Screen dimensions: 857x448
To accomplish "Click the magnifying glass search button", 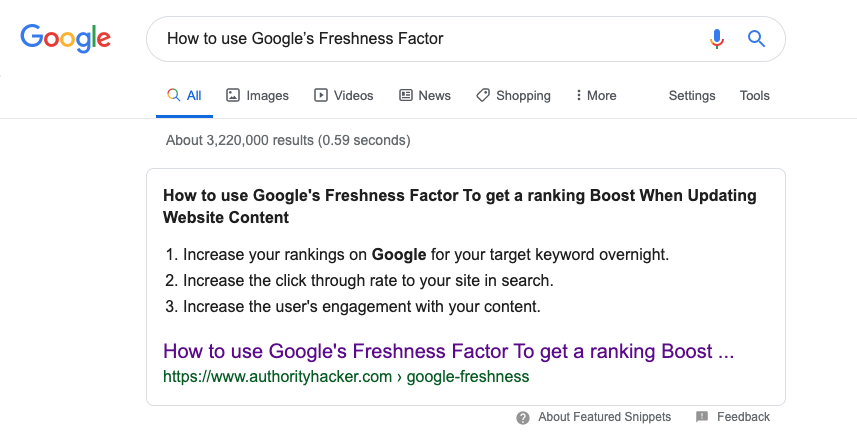I will [x=756, y=39].
